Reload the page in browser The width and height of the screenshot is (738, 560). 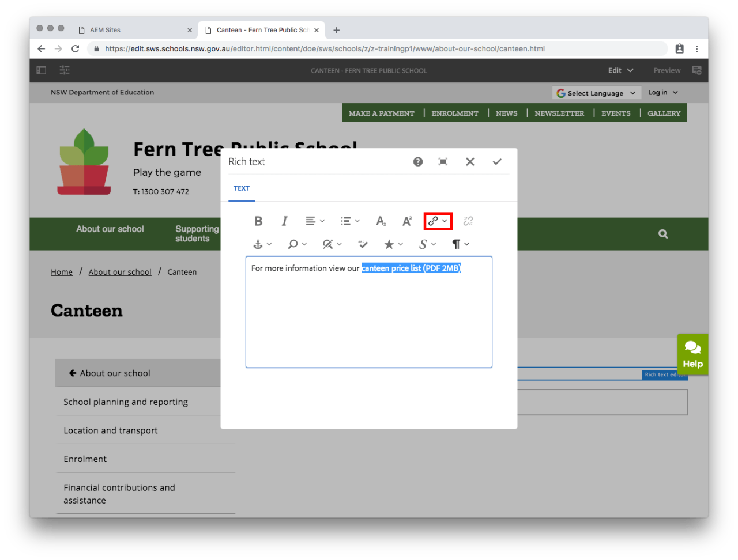pyautogui.click(x=75, y=49)
